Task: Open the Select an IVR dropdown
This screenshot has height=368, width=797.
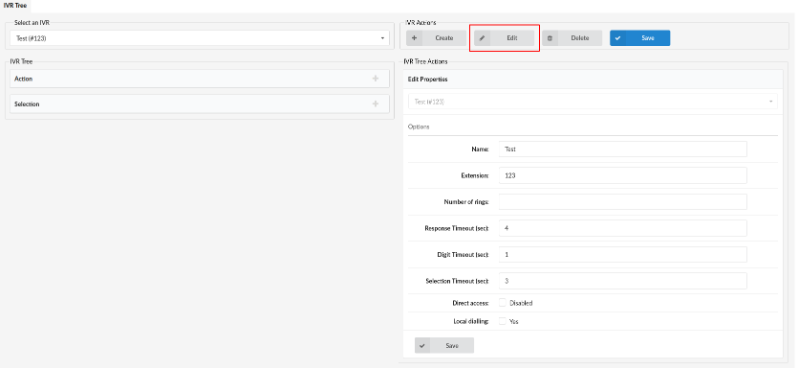Action: click(x=200, y=38)
